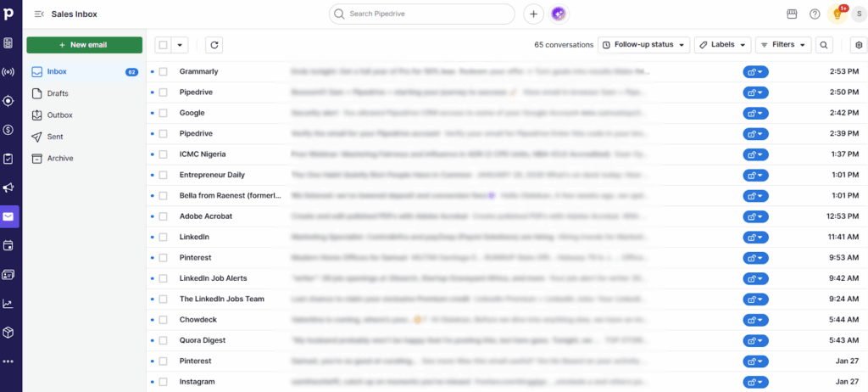Open visibility dropdown on Bella from Raenest row
Screen dimensions: 868x392
tap(755, 196)
